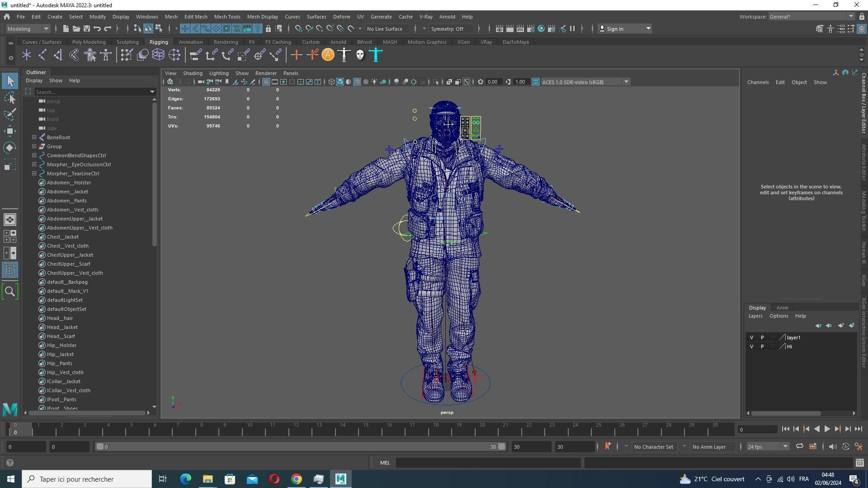Expand the BoneRoot node in Outliner
The width and height of the screenshot is (868, 488).
(34, 137)
